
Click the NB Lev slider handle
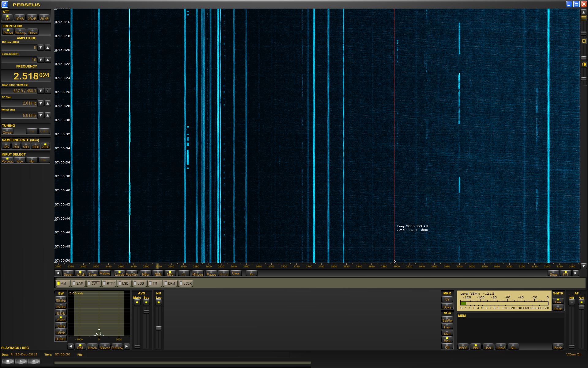tap(158, 328)
